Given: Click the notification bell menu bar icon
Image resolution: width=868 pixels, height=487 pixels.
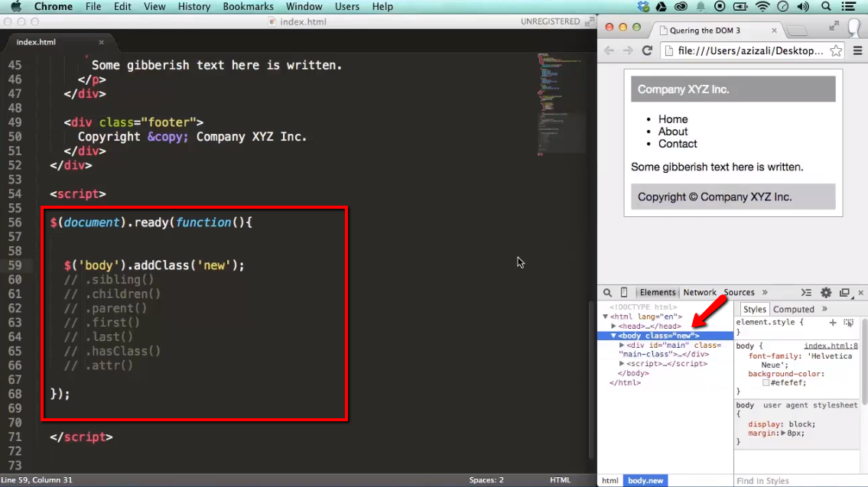Looking at the screenshot, I should pyautogui.click(x=701, y=7).
